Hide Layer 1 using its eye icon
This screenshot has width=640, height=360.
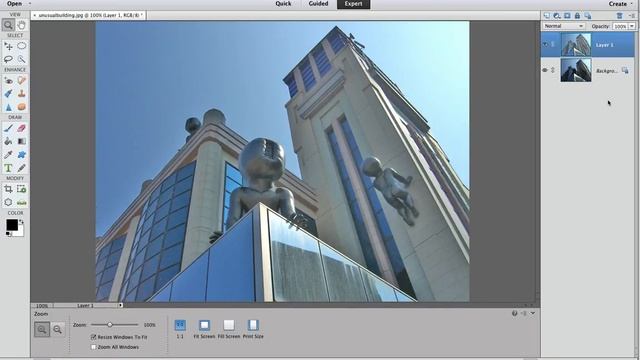click(545, 44)
